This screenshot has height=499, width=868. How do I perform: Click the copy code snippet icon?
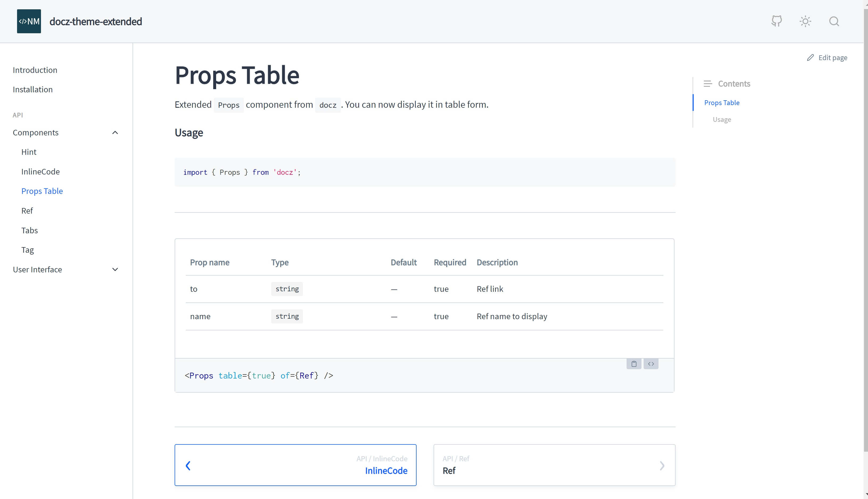(634, 363)
